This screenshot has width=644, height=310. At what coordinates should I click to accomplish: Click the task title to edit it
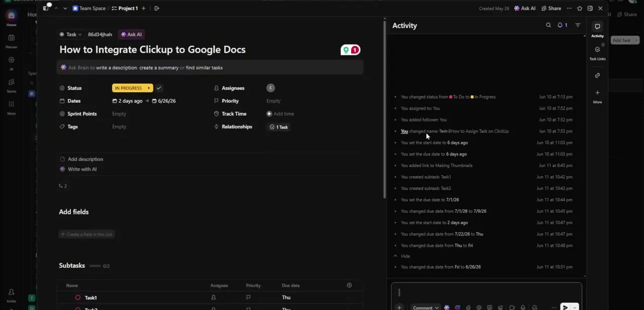pos(152,49)
